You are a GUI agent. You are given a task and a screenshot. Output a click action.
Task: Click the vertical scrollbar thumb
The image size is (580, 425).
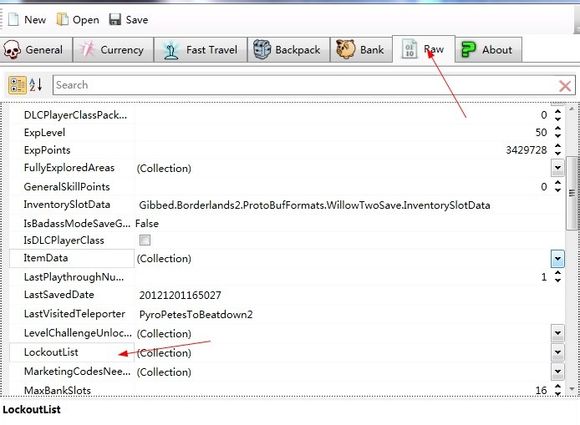click(572, 193)
